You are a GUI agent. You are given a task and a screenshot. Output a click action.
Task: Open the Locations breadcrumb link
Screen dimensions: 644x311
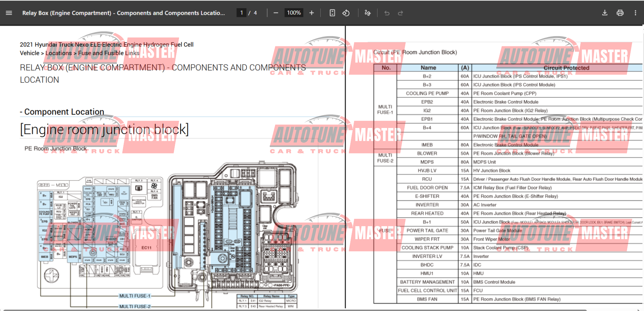(58, 53)
